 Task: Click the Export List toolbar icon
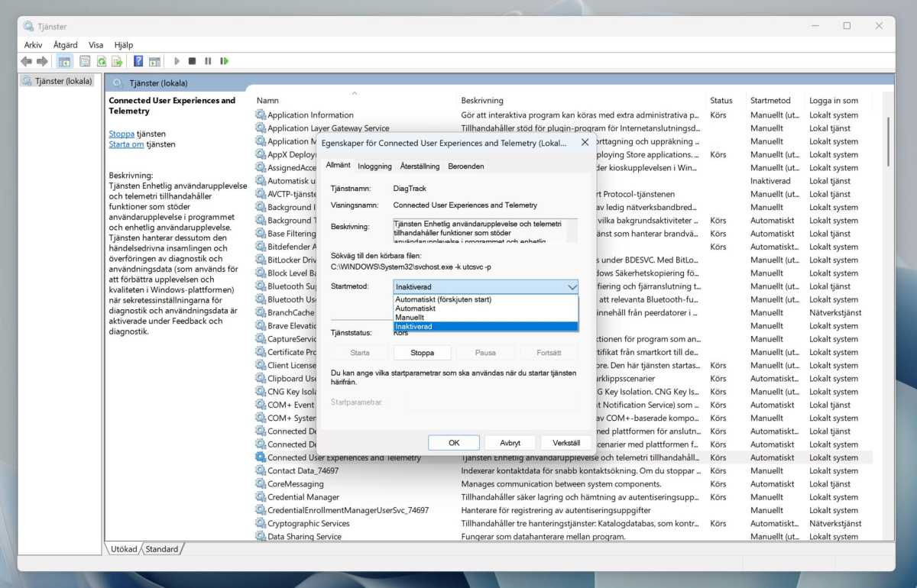click(117, 61)
